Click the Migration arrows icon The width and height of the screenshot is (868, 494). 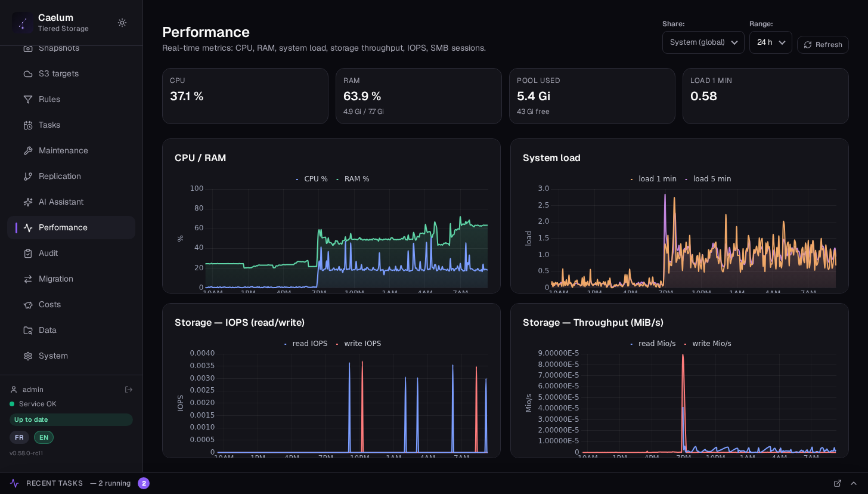(28, 279)
